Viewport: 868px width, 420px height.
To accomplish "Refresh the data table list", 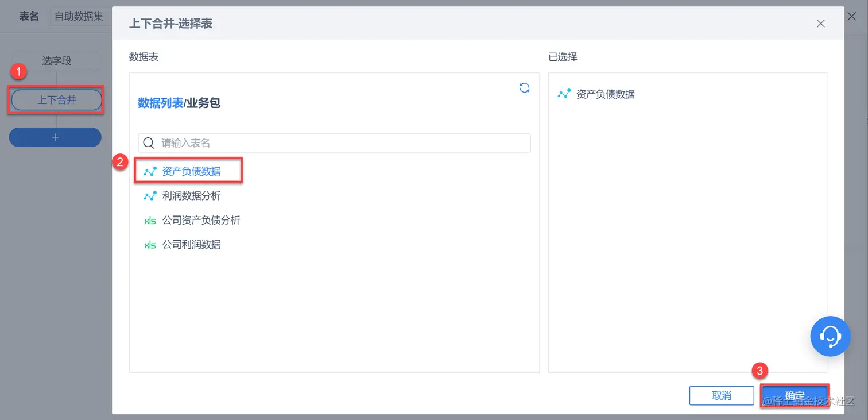I will coord(524,87).
